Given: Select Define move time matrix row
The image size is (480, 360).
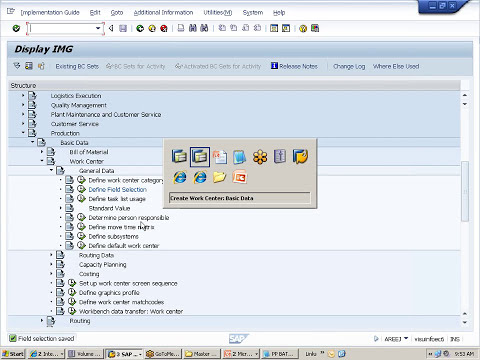Looking at the screenshot, I should point(121,227).
